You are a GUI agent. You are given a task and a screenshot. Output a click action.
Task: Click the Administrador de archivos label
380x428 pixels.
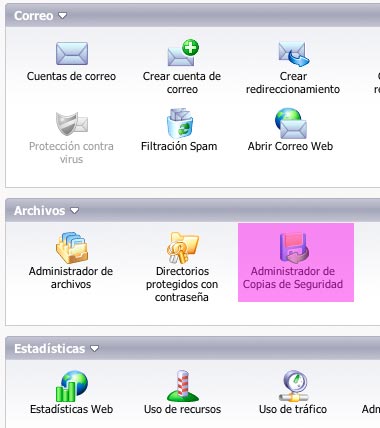coord(71,278)
